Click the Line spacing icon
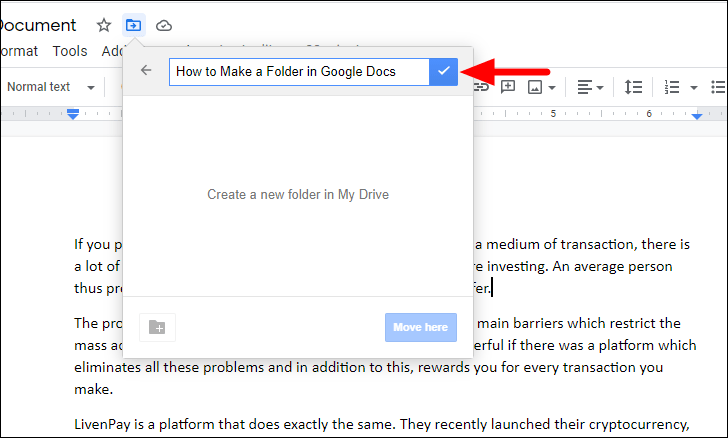 (633, 87)
